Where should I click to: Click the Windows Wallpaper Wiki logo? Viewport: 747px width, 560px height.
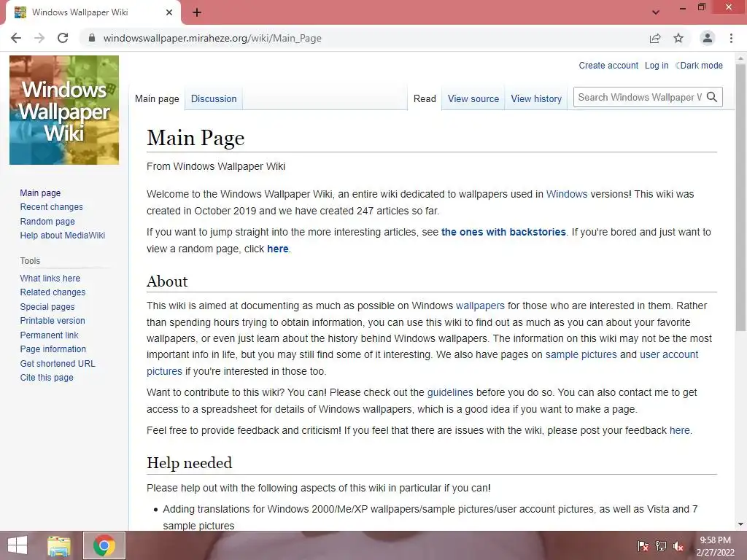click(64, 110)
